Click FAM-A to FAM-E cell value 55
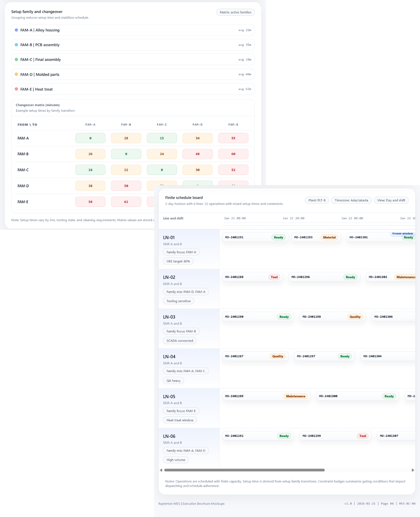The width and height of the screenshot is (420, 517). [233, 138]
